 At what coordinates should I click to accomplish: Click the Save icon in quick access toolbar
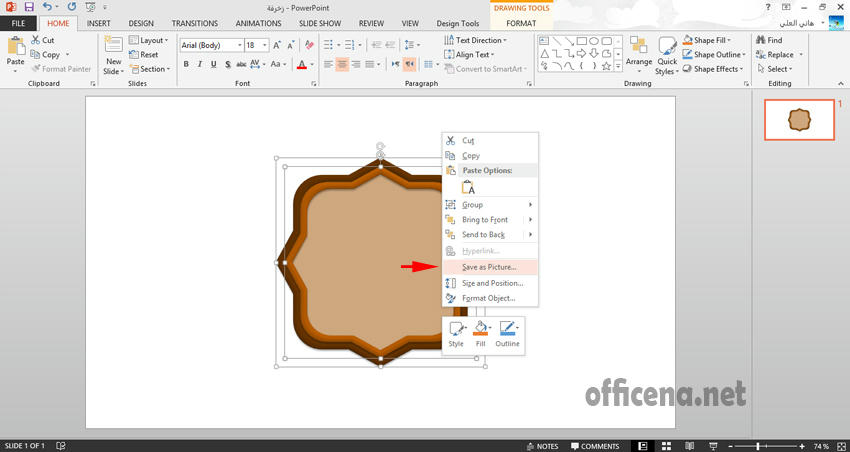(28, 7)
